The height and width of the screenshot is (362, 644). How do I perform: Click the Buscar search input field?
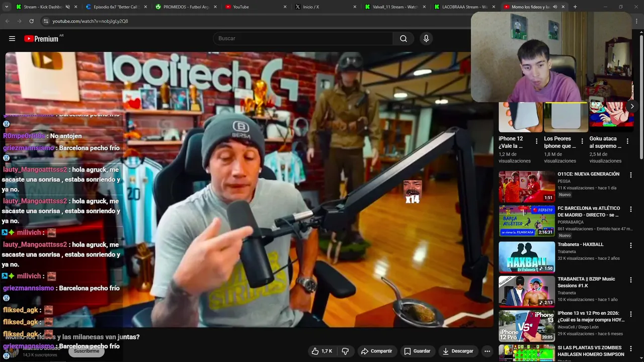click(303, 39)
